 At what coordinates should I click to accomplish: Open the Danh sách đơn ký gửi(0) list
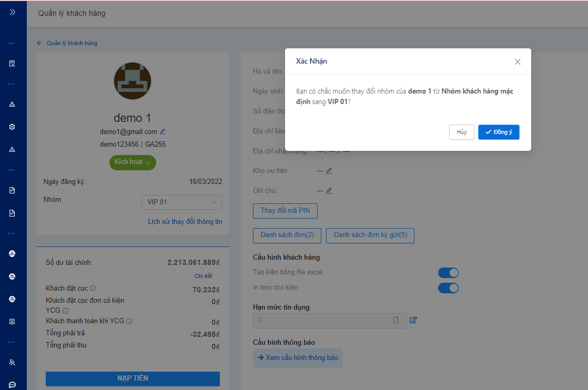pyautogui.click(x=370, y=235)
